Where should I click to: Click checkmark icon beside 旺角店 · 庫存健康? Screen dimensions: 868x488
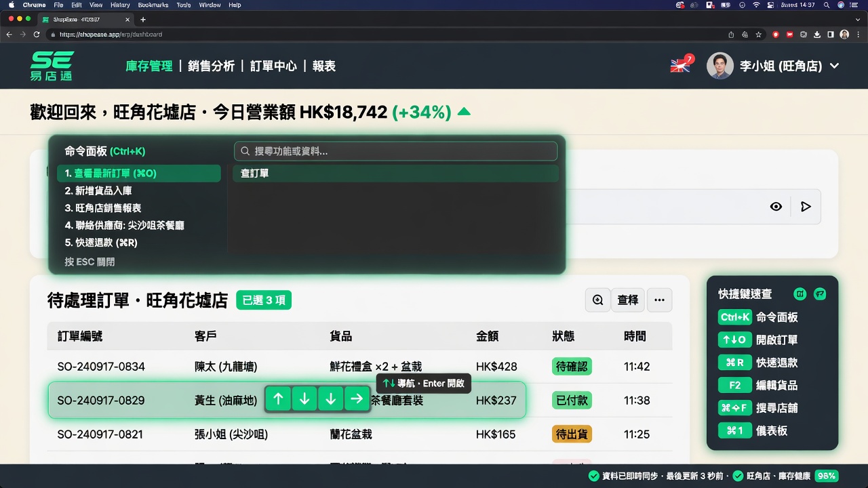[737, 476]
